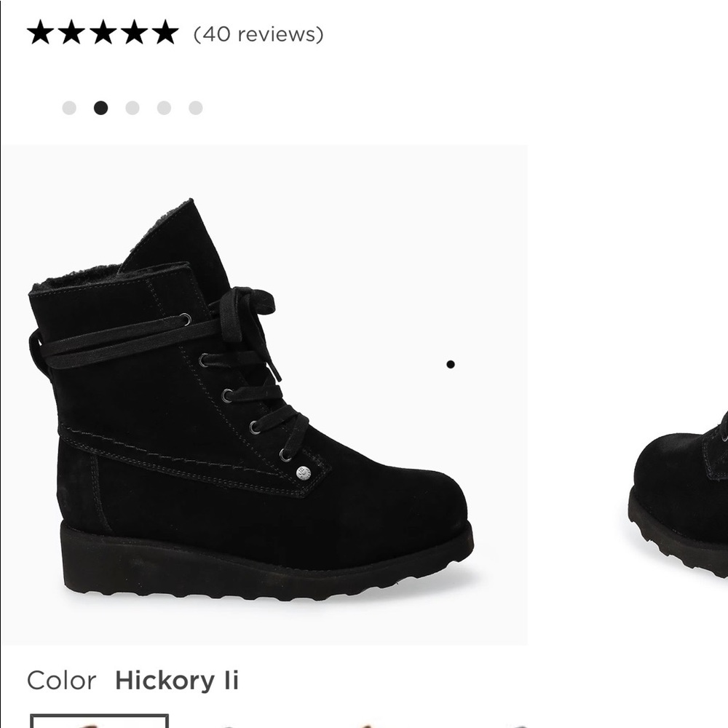The image size is (728, 728).
Task: Click the fifth rating star
Action: pos(166,33)
